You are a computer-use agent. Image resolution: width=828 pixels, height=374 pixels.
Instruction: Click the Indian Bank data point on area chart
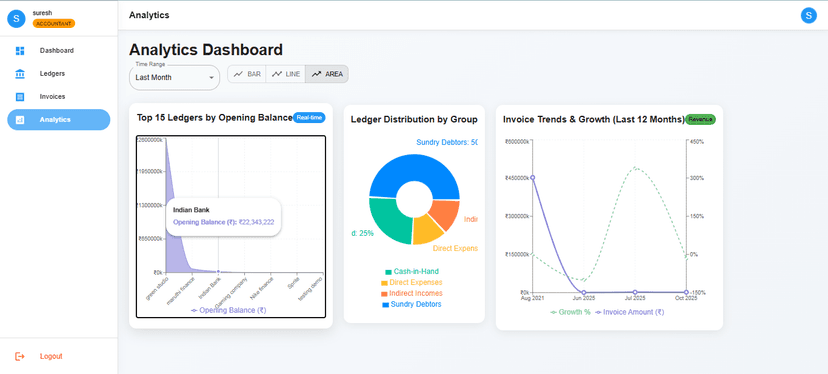coord(219,272)
